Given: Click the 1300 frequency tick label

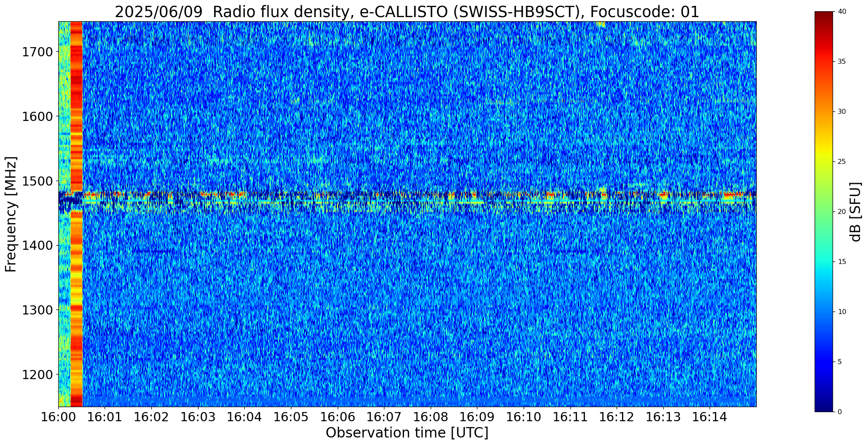Looking at the screenshot, I should coord(37,310).
